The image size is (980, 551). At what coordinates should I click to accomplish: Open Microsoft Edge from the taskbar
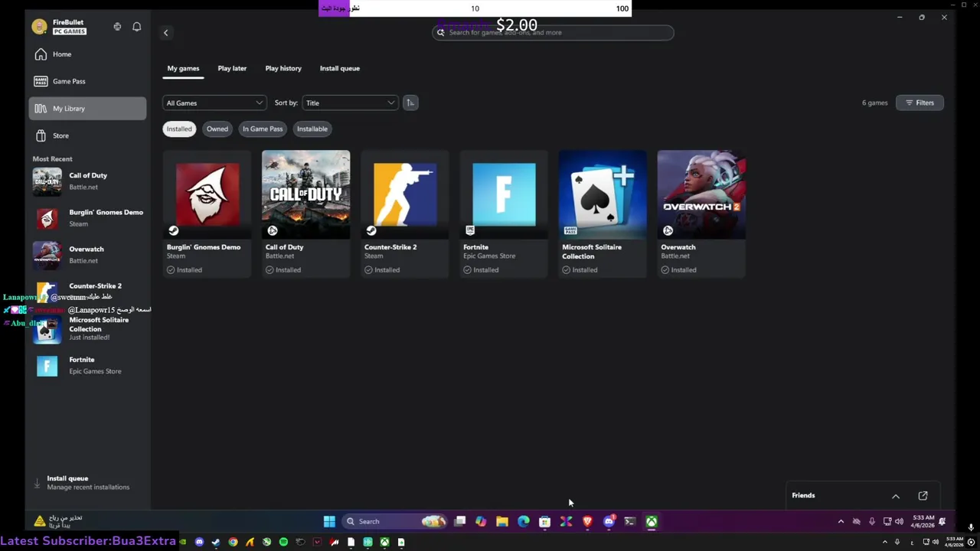coord(523,521)
